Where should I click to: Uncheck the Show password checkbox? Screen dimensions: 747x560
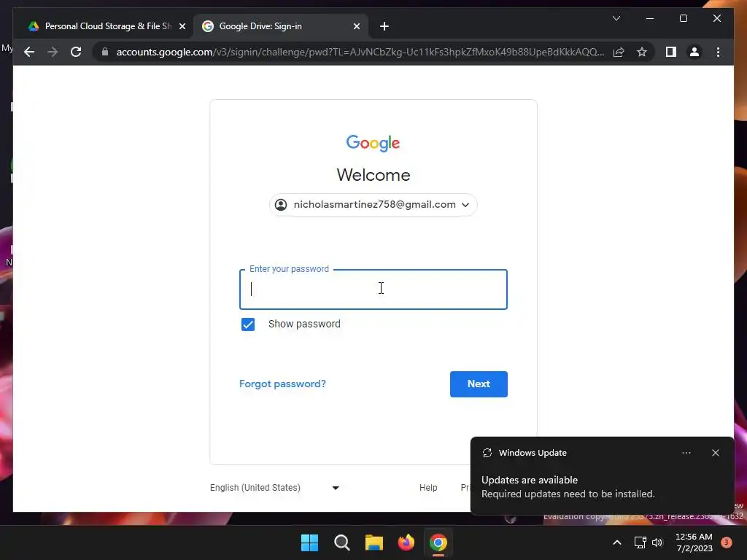(248, 324)
